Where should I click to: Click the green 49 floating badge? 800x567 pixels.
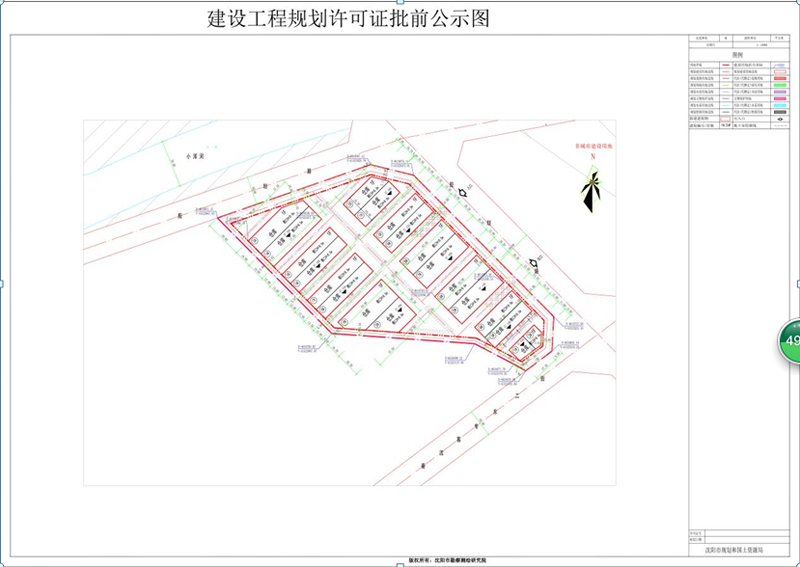(790, 341)
